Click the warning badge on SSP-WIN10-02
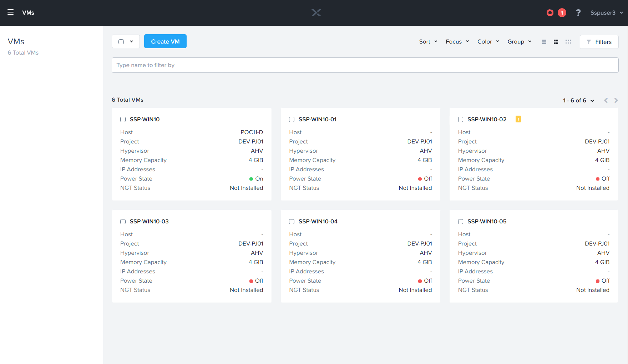Screen dimensions: 628x364 (518, 119)
